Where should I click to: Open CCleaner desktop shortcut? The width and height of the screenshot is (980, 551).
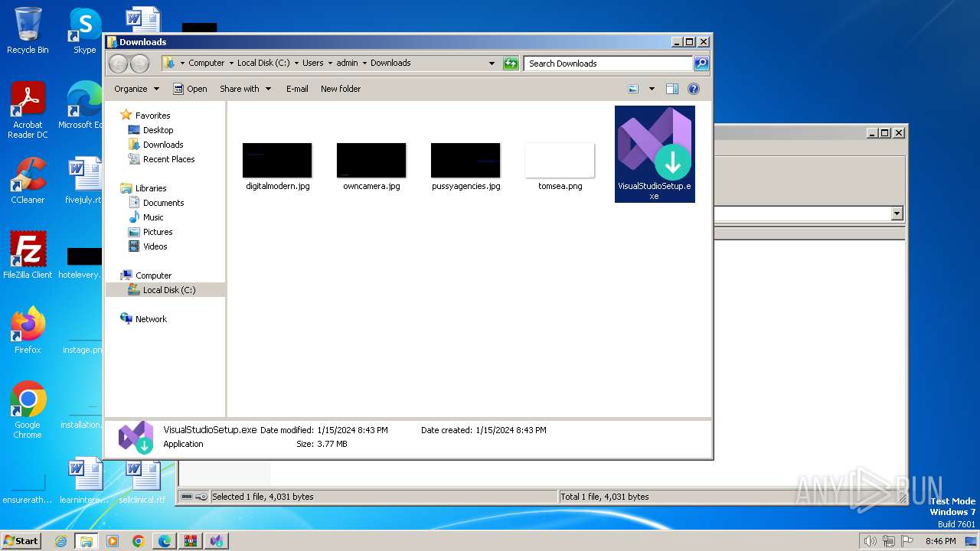click(x=28, y=181)
